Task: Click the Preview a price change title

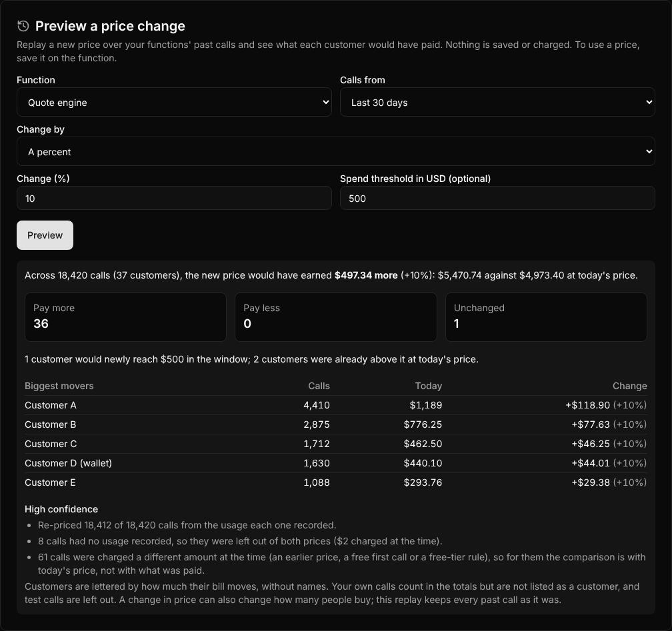Action: [x=110, y=26]
